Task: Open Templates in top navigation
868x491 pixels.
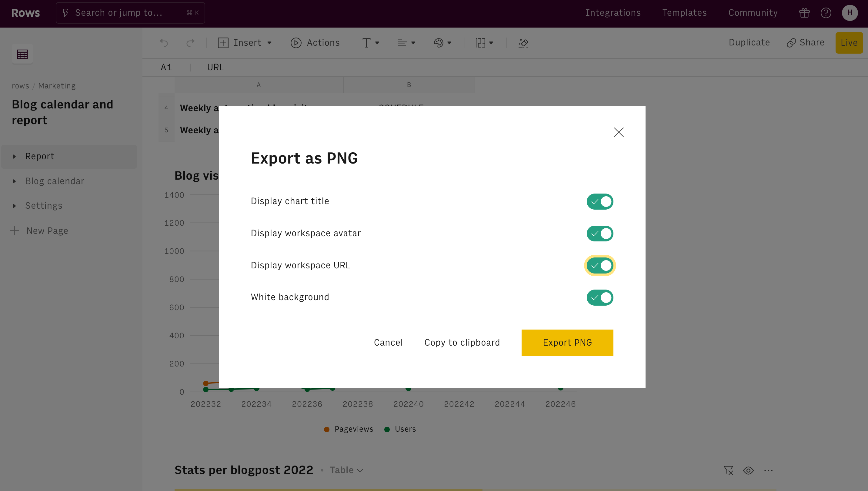Action: (684, 13)
